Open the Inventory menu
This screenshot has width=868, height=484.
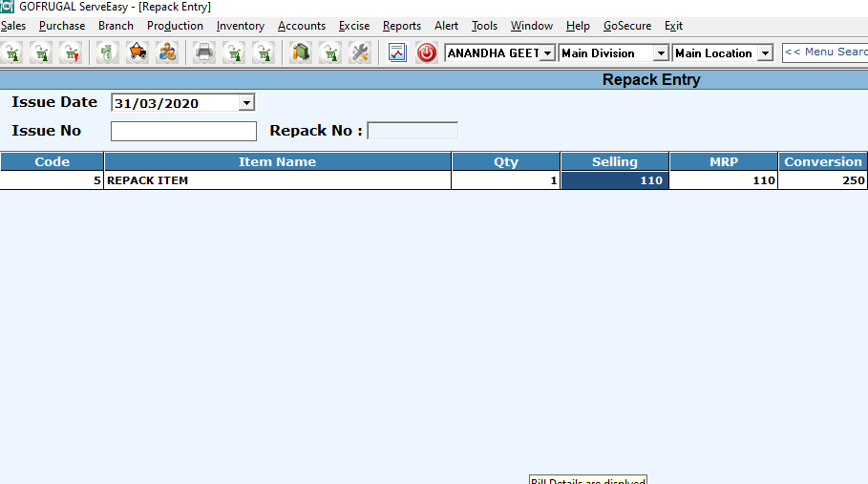point(241,26)
